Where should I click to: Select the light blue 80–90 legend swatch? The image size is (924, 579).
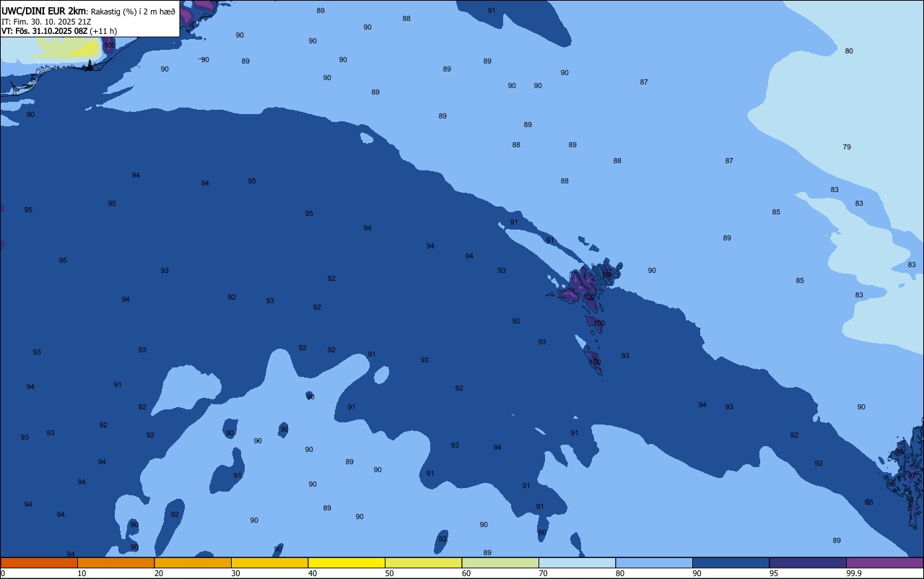pyautogui.click(x=654, y=562)
